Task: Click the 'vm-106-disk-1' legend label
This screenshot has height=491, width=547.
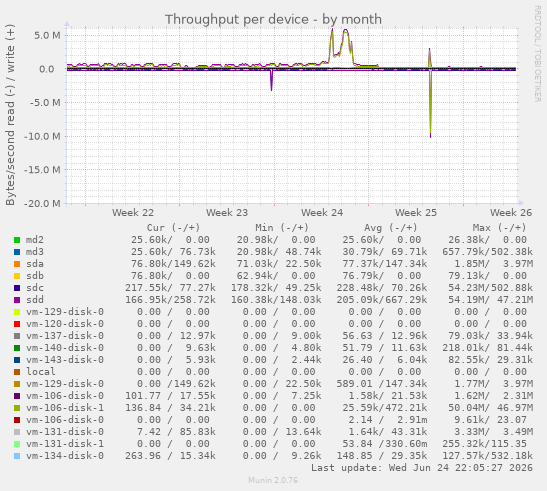Action: click(x=65, y=408)
